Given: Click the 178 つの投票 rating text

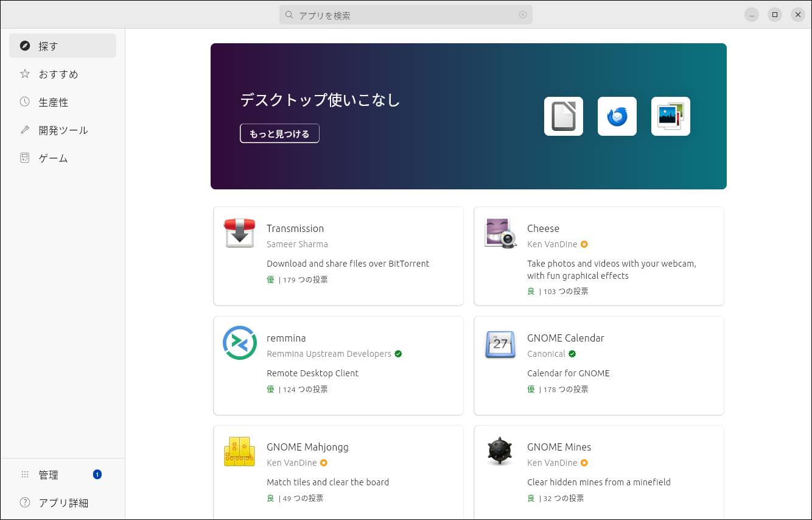Looking at the screenshot, I should [565, 389].
